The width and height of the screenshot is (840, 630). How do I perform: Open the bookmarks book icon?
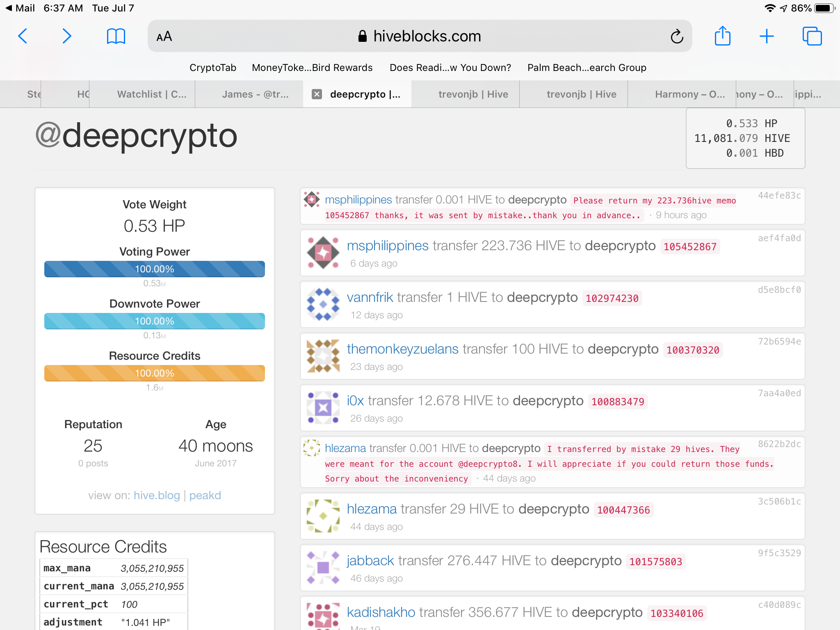(116, 36)
